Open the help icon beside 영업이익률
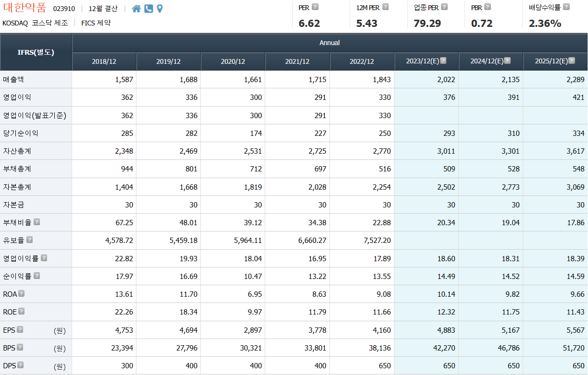This screenshot has height=375, width=588. click(44, 258)
